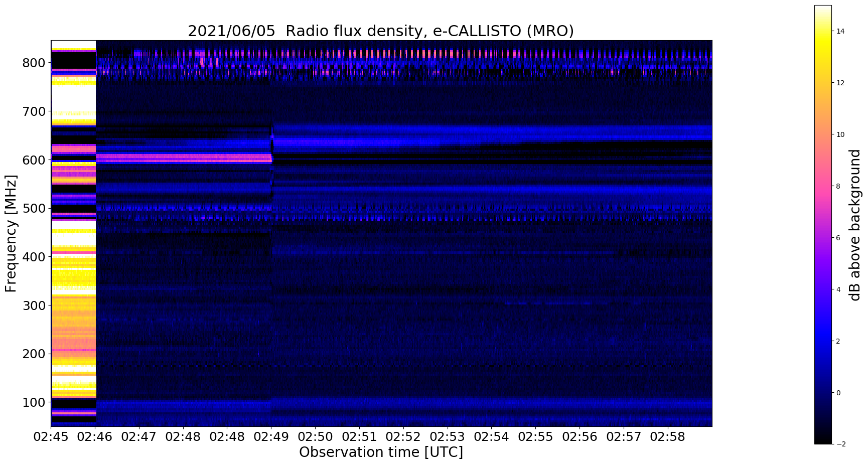
Task: Click the 02:51 time tick label
Action: click(359, 436)
